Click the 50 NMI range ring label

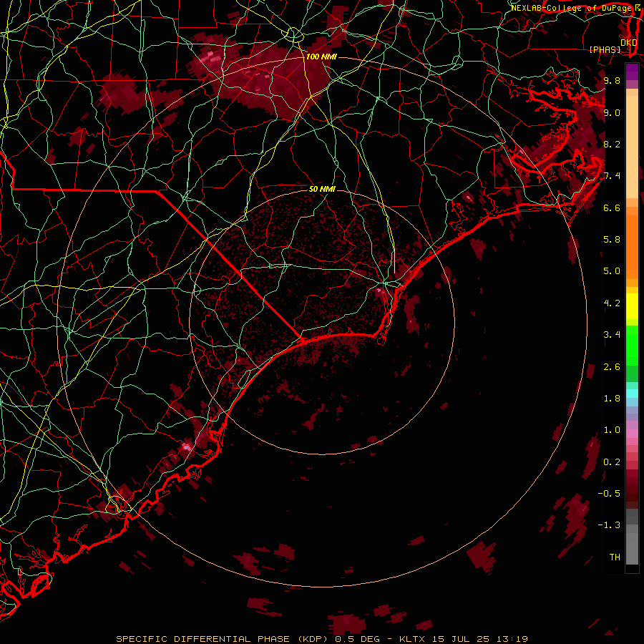coord(322,189)
